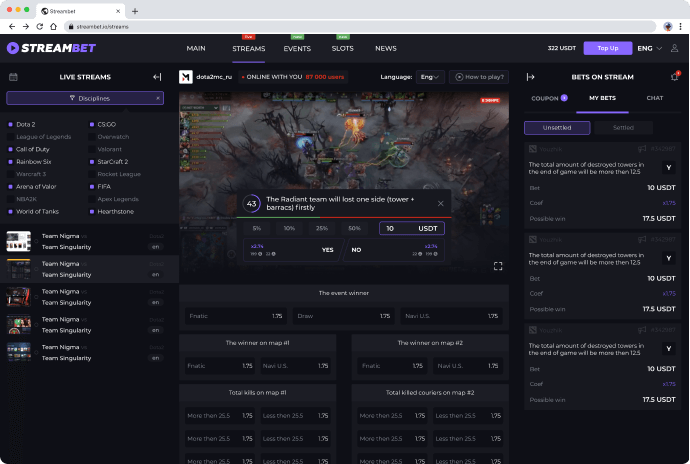Open the STREAMS menu
Screen dimensions: 690x464
[249, 48]
